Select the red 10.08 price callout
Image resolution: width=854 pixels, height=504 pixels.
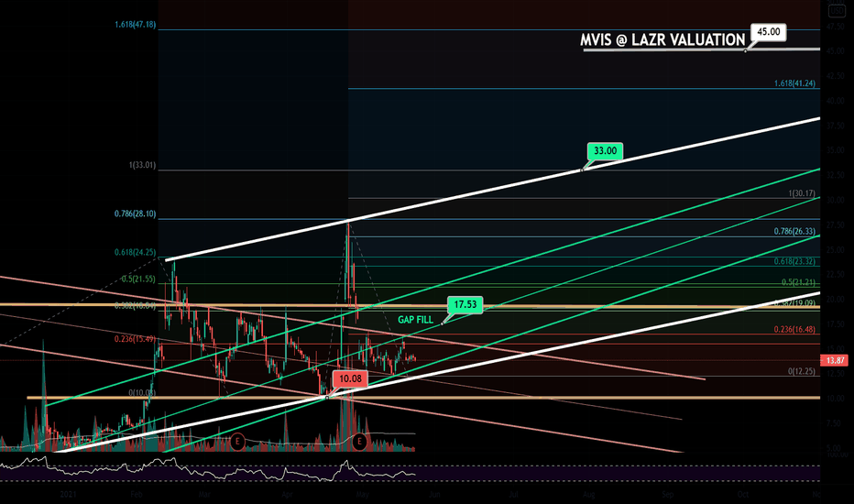click(350, 378)
